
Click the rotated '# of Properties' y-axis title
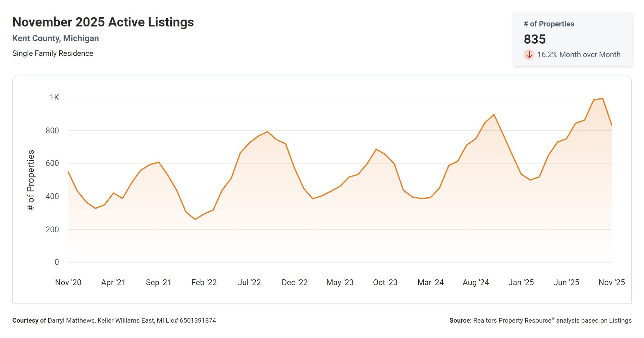coord(31,180)
